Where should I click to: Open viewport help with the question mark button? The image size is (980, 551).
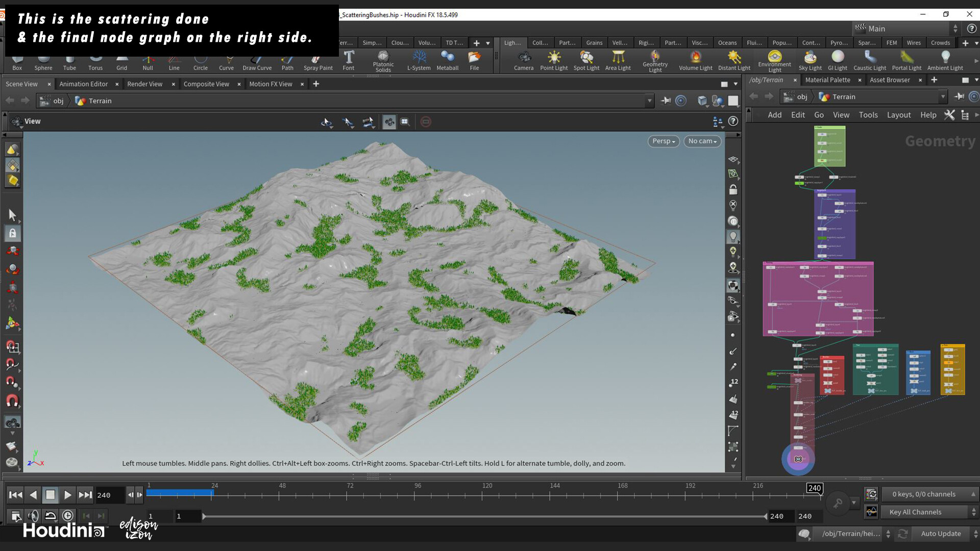point(733,121)
